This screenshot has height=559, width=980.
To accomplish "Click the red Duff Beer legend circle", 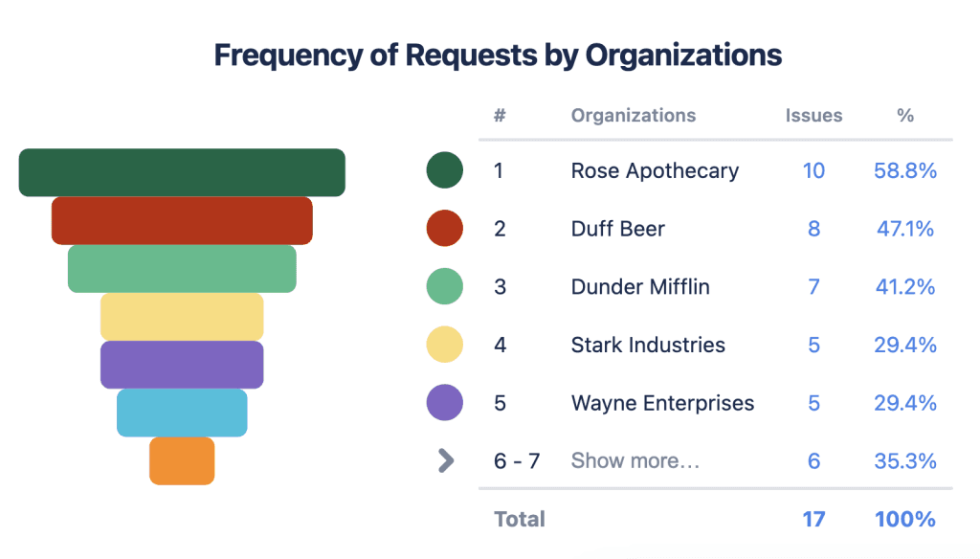I will [x=444, y=229].
